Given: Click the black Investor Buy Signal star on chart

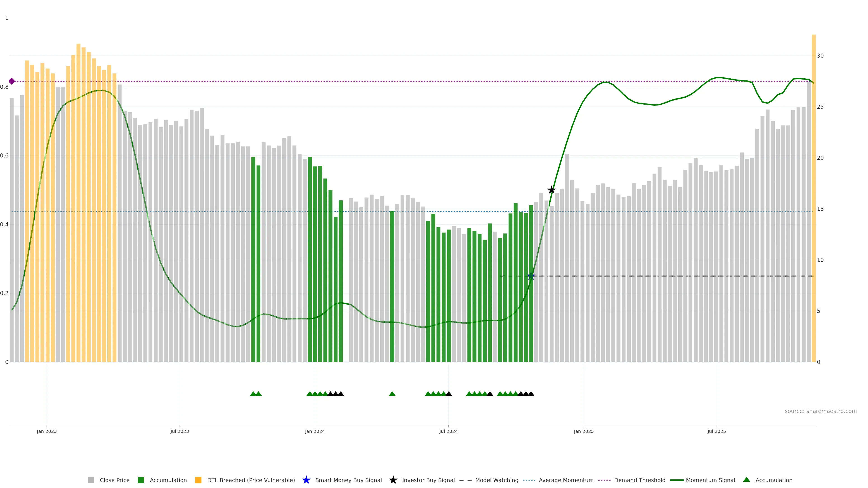Looking at the screenshot, I should 551,190.
